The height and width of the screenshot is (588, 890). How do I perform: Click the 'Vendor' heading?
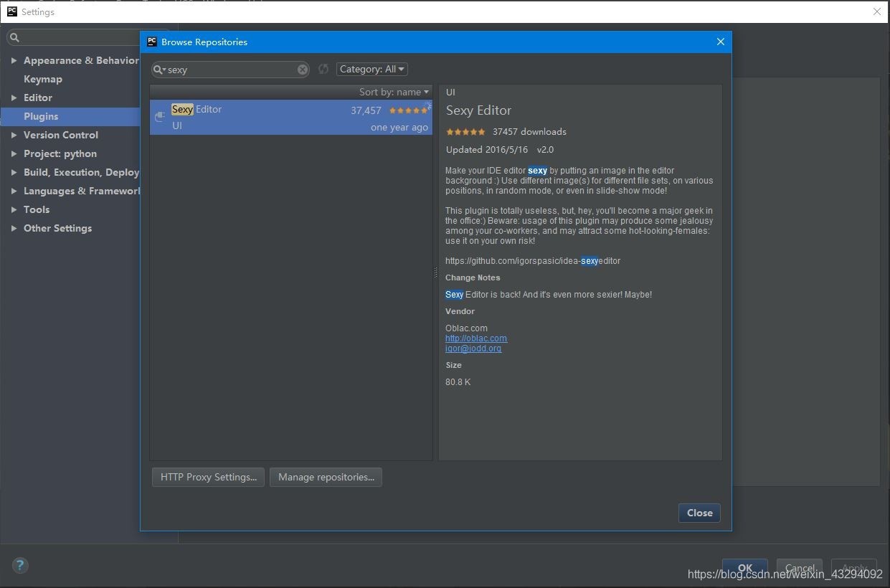[460, 311]
